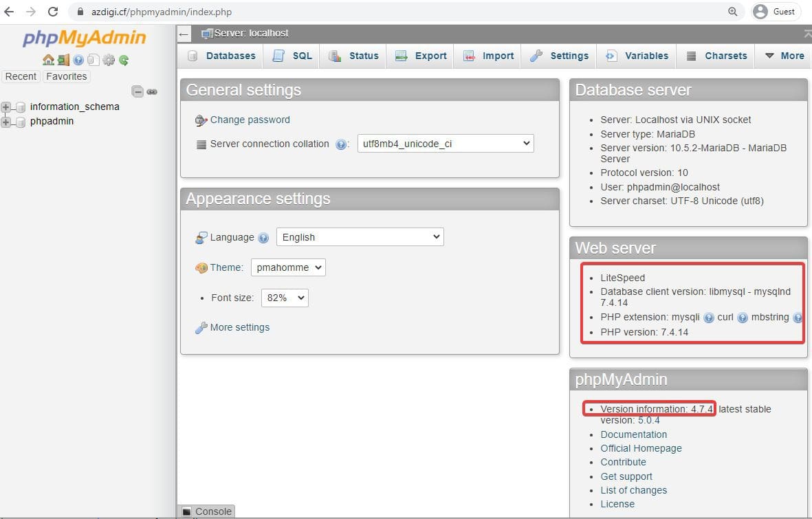Refresh the navigation panel with the green icon

coord(124,60)
